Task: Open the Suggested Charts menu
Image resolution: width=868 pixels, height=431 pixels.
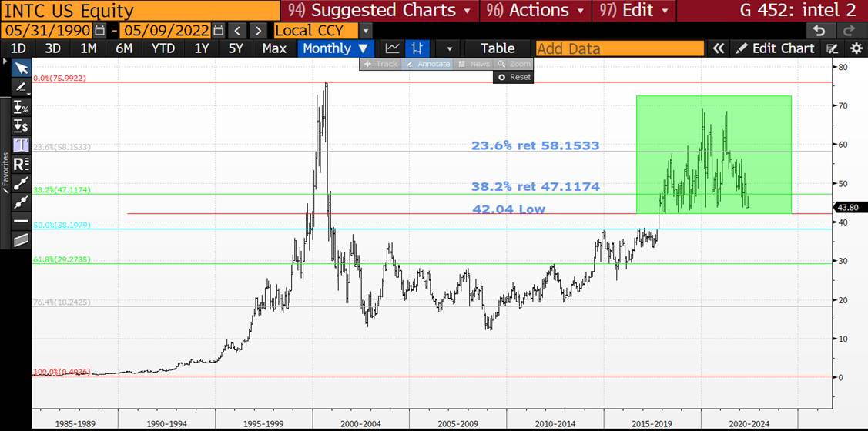Action: 380,11
